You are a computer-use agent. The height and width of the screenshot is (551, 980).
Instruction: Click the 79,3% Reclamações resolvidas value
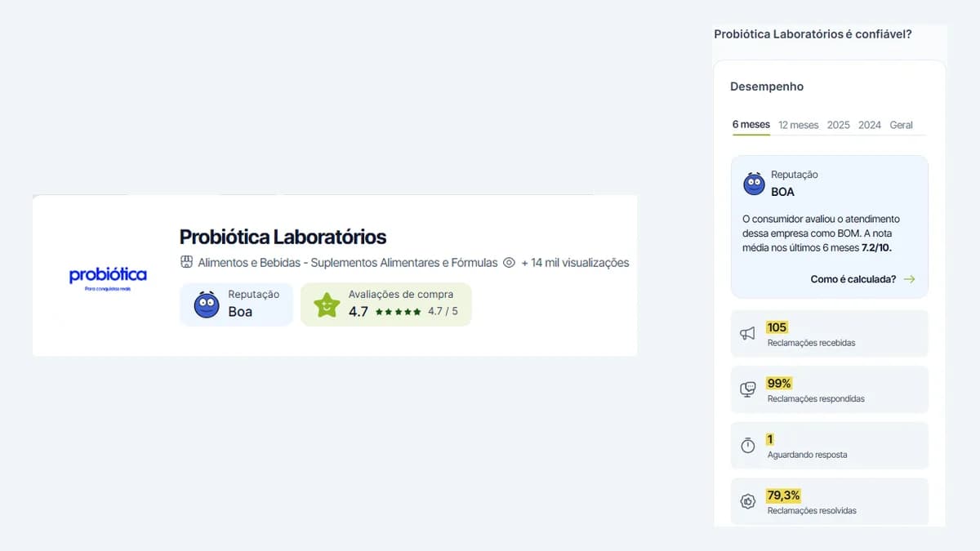tap(783, 495)
